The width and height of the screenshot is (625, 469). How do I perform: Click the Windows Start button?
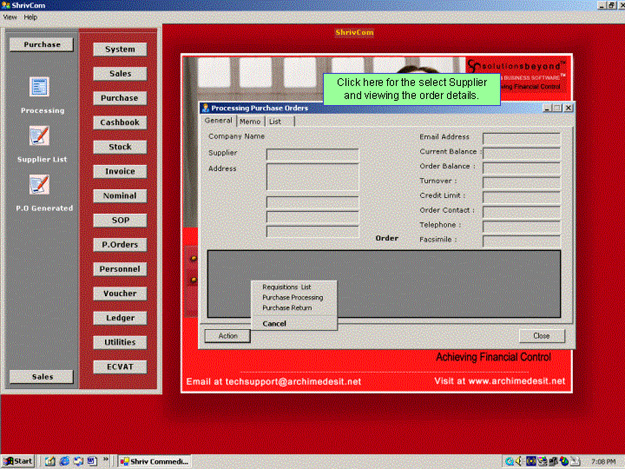click(x=18, y=461)
